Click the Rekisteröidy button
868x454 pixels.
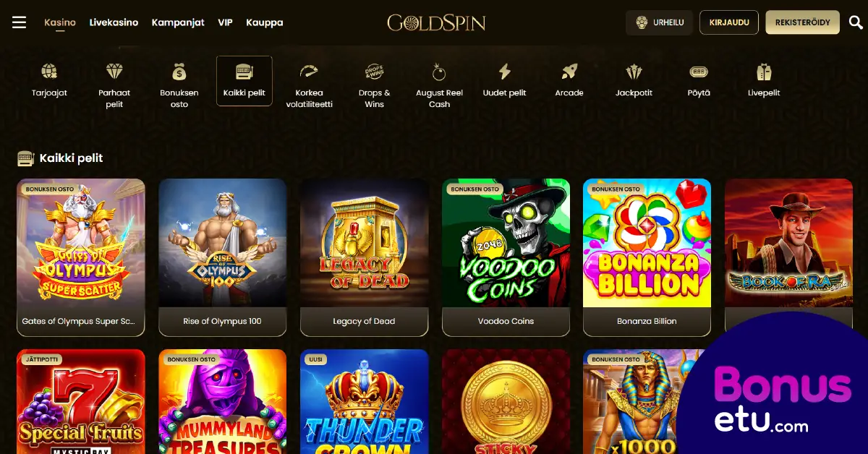pyautogui.click(x=803, y=22)
